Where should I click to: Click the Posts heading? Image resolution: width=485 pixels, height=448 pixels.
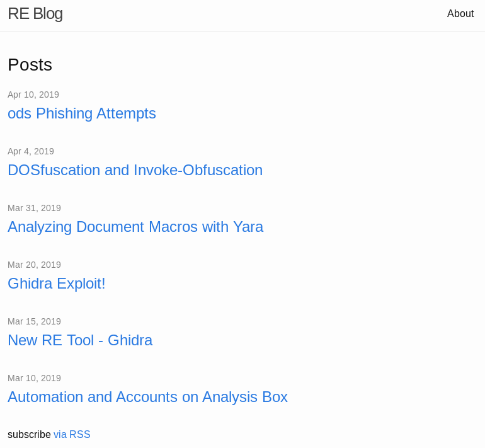click(30, 65)
